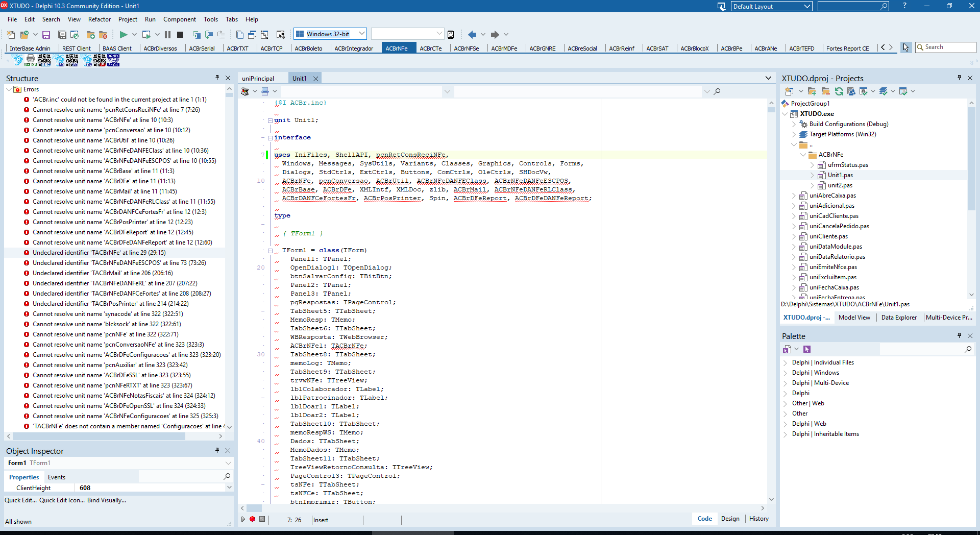This screenshot has height=535, width=980.
Task: Remove file from project icon
Action: 103,35
